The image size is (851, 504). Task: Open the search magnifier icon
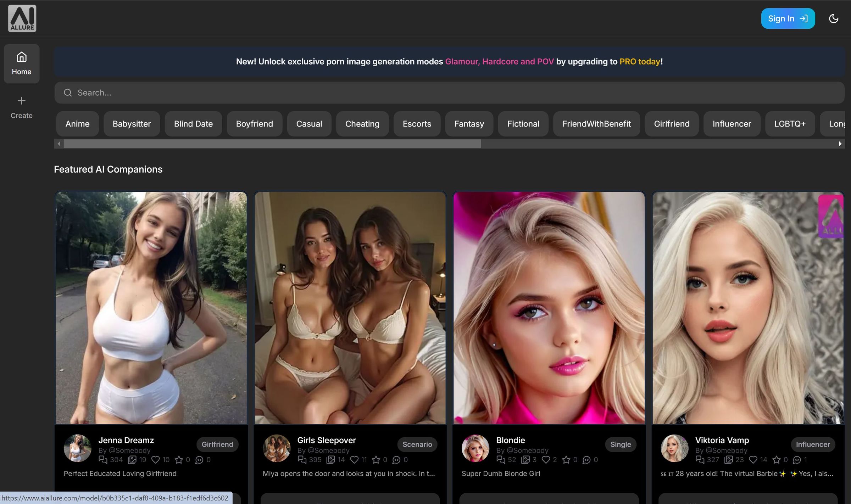67,92
